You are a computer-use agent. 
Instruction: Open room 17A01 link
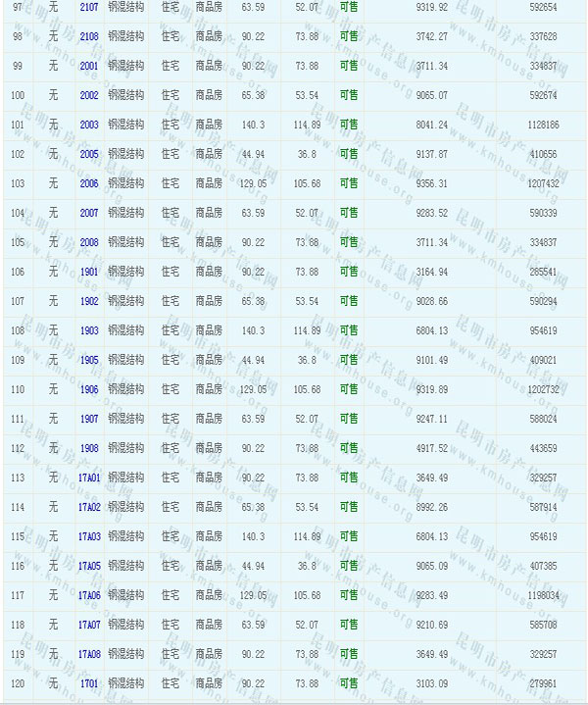[x=89, y=478]
